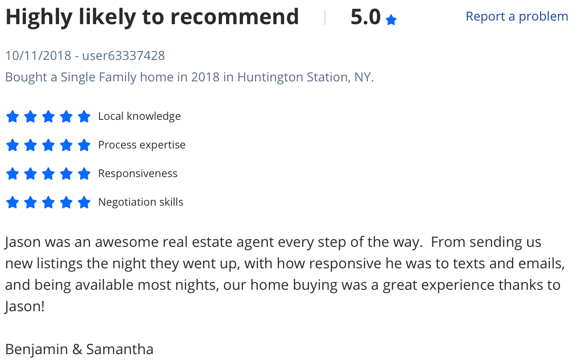588x364 pixels.
Task: Click the Local knowledge label
Action: 139,116
